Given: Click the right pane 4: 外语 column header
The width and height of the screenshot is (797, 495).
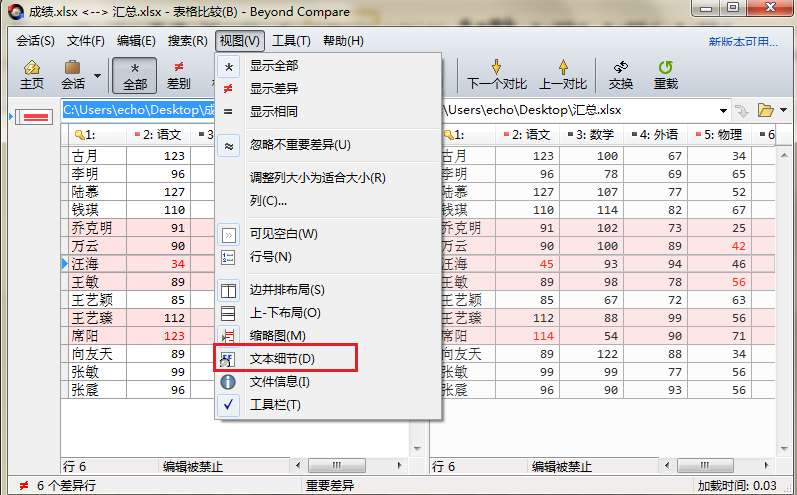Looking at the screenshot, I should pyautogui.click(x=655, y=135).
